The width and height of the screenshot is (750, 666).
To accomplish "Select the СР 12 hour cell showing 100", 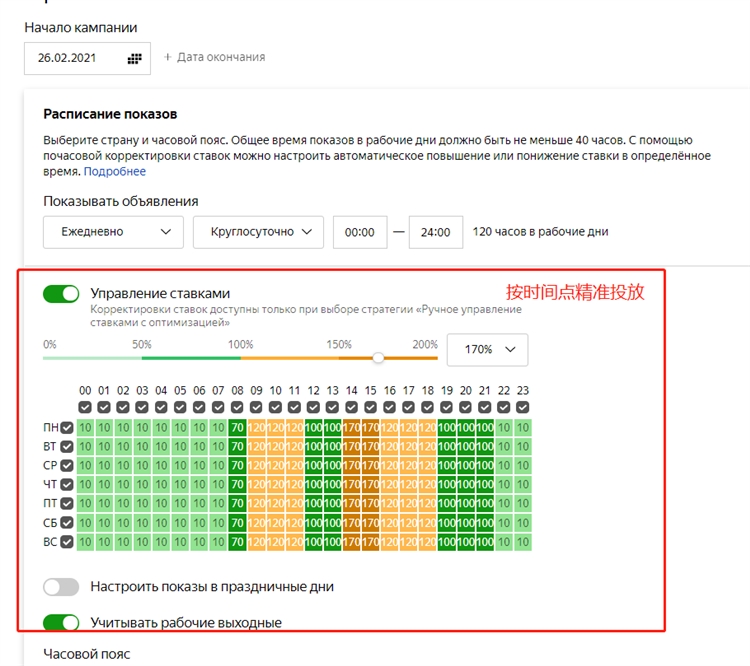I will pos(313,466).
